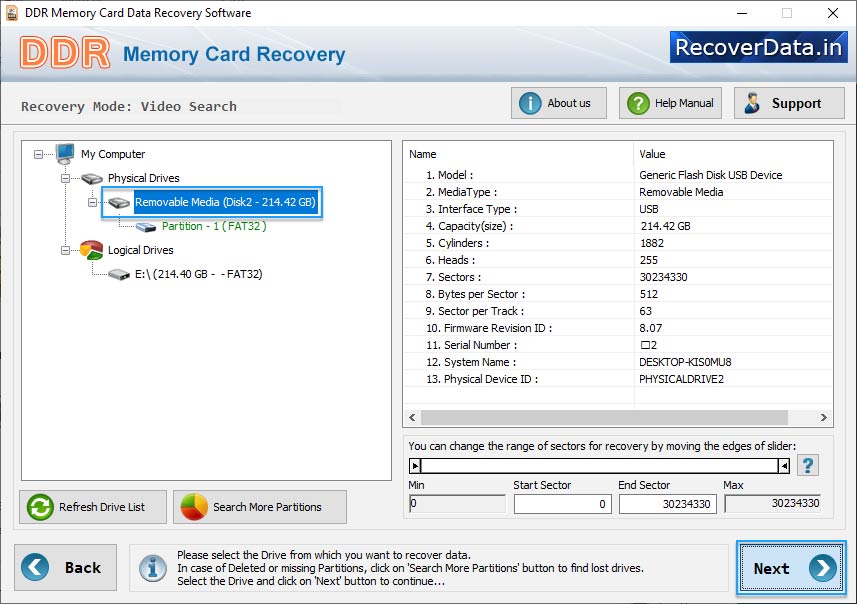Click the Physical Drives disk icon

click(92, 178)
